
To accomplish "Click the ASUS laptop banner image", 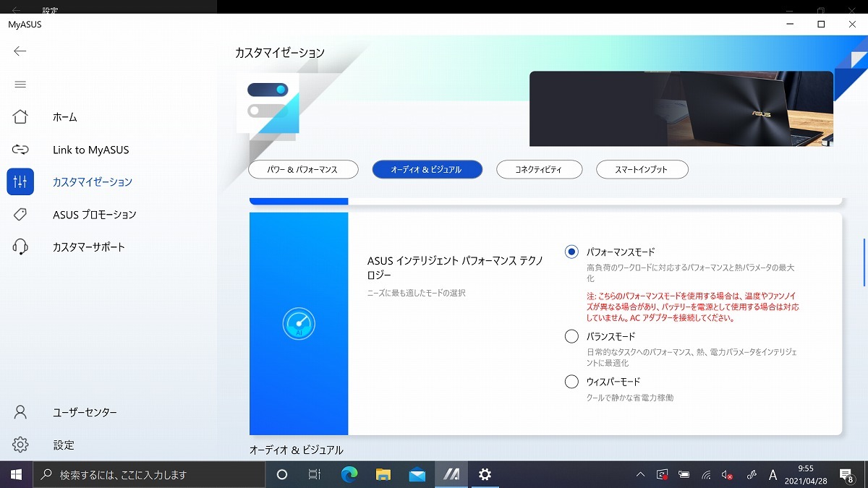I will click(x=681, y=108).
